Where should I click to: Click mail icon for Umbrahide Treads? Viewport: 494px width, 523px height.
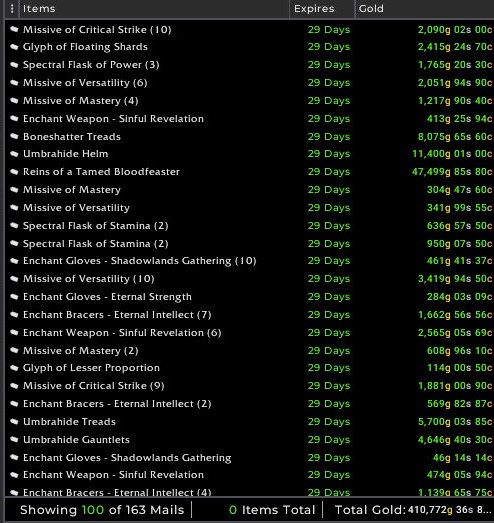coord(14,422)
